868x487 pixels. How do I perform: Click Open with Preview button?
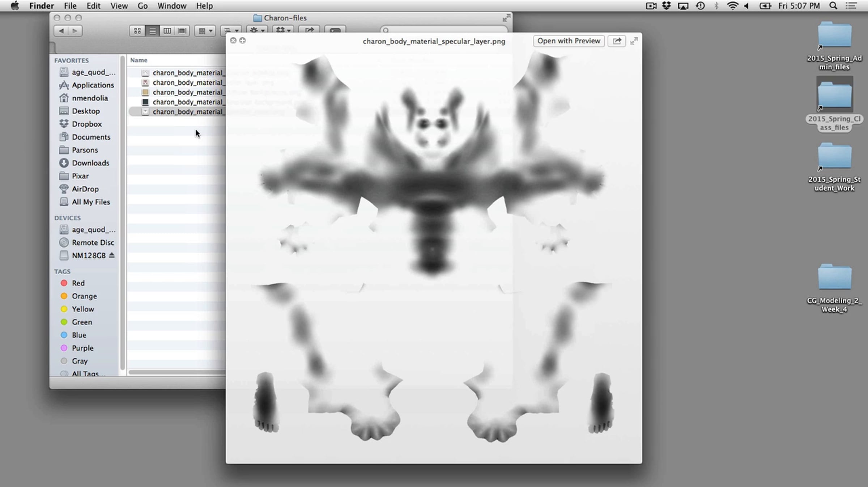coord(569,41)
